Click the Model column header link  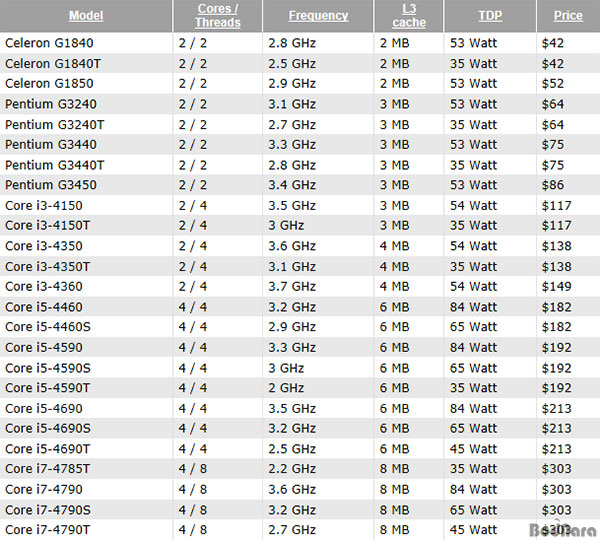86,15
